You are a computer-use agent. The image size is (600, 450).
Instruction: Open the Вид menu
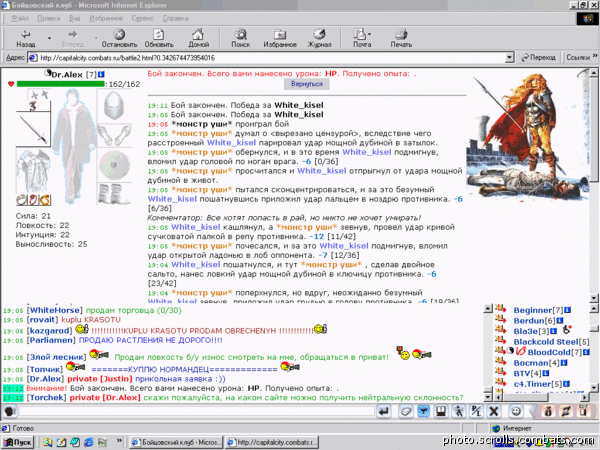pyautogui.click(x=75, y=18)
